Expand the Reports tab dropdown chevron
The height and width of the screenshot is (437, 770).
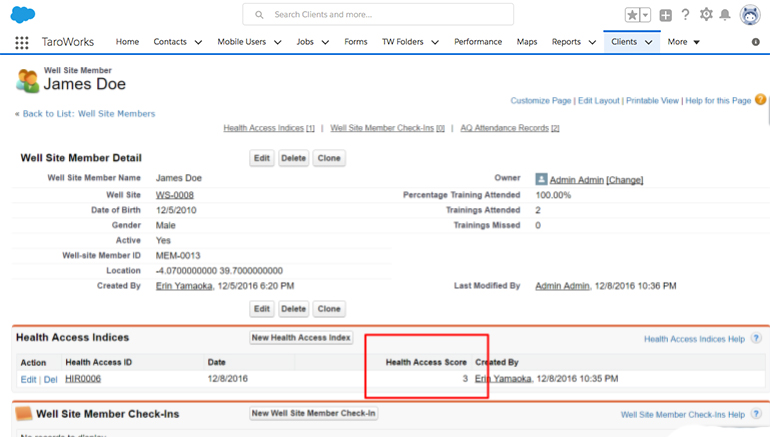(x=592, y=42)
